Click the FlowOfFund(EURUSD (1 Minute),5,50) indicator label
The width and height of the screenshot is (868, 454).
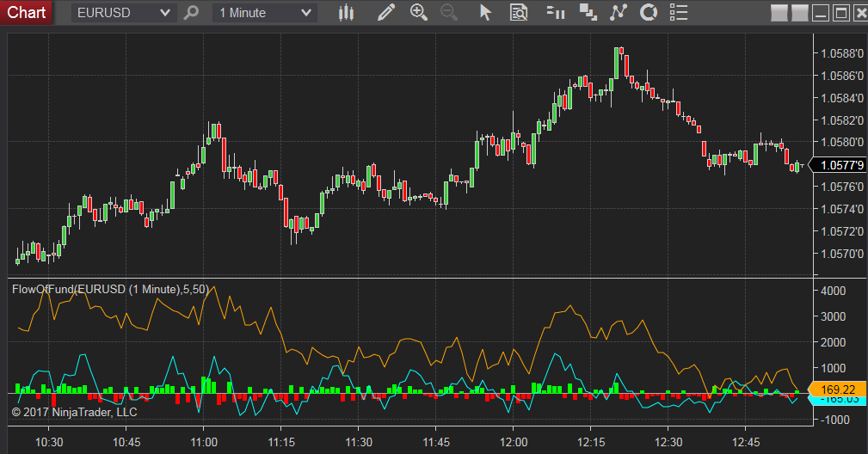[x=110, y=289]
